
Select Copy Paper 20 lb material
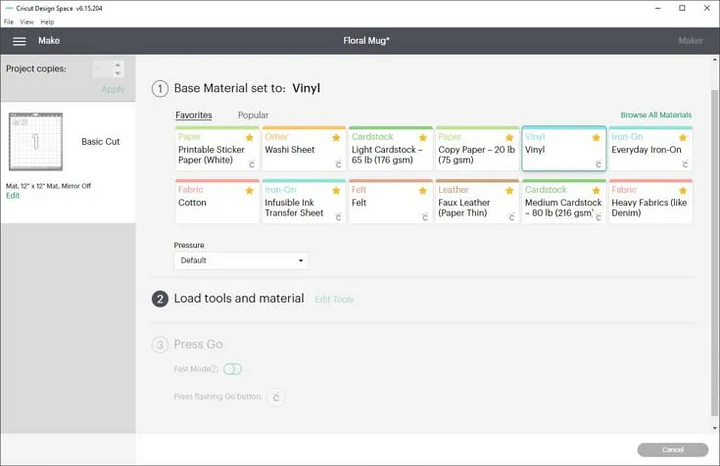click(x=477, y=149)
